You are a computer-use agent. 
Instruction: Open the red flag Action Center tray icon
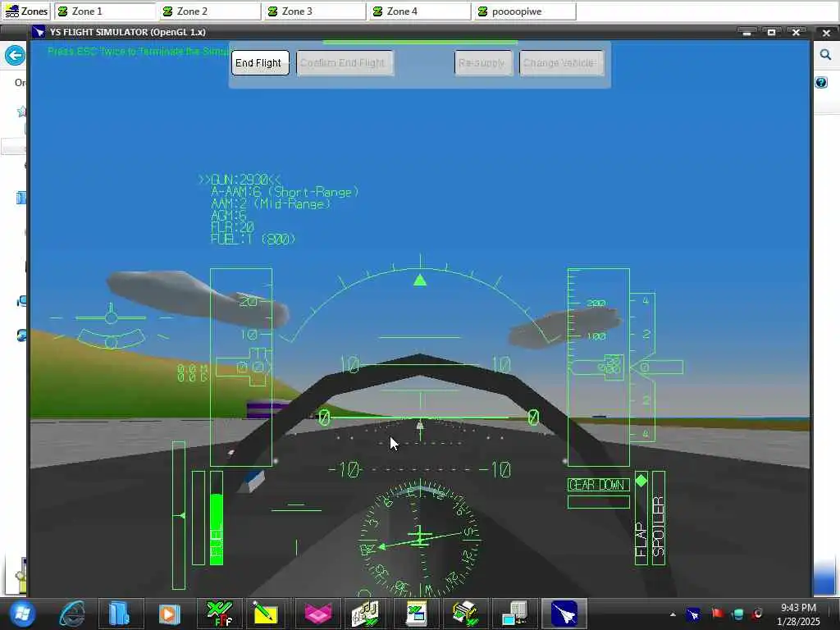[717, 614]
